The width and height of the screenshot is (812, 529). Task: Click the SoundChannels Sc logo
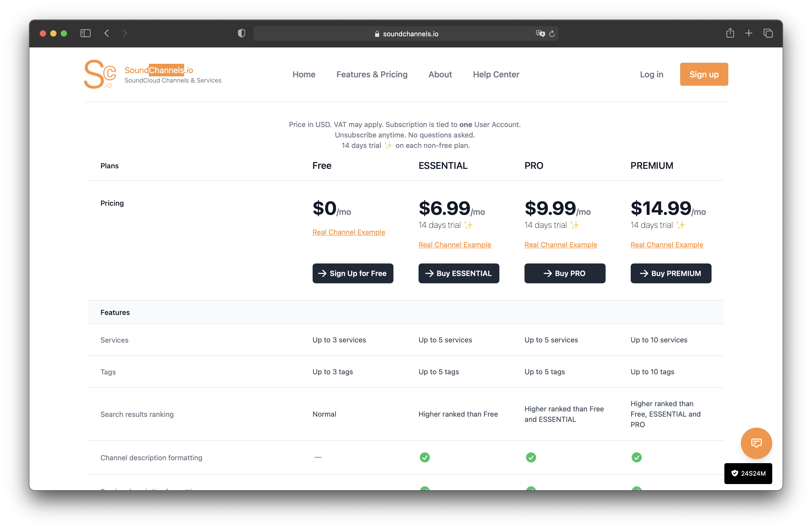(100, 74)
